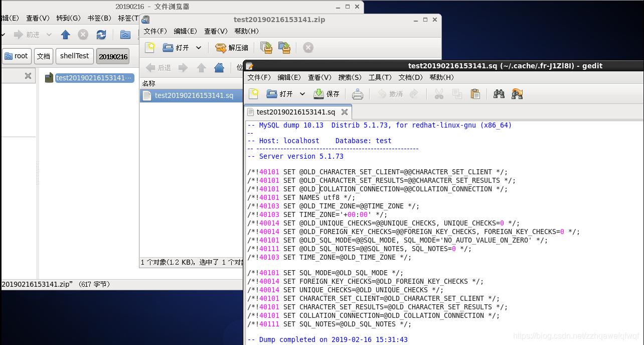
Task: Go up one folder in file browser
Action: point(65,35)
